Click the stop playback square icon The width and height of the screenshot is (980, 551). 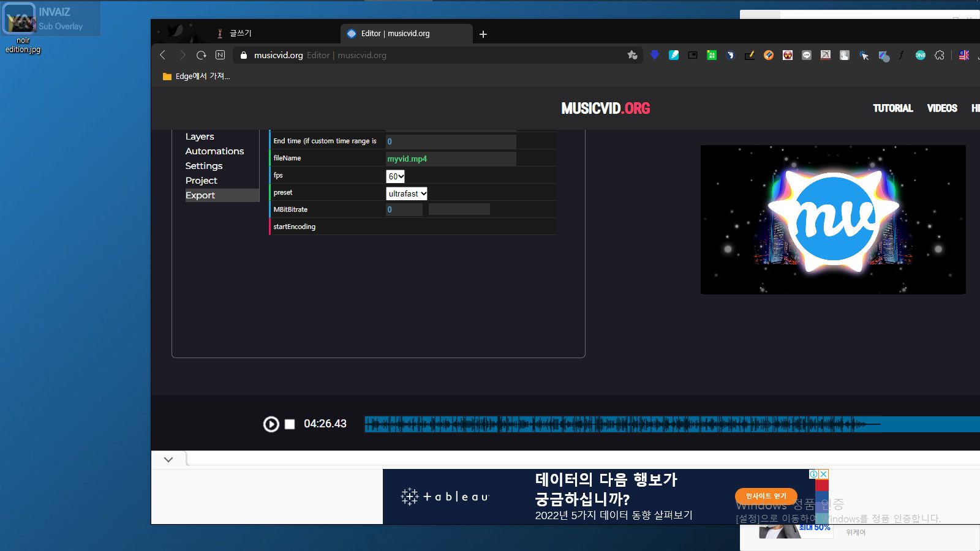pos(289,424)
